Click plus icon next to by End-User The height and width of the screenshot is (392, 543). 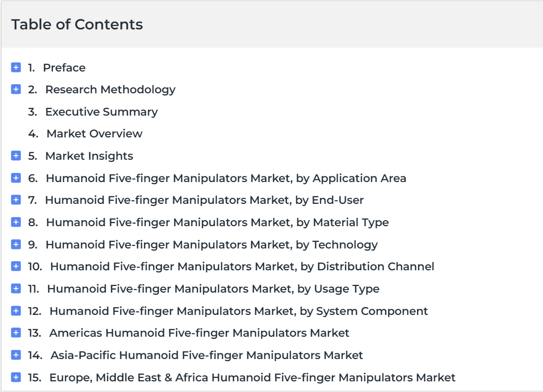pyautogui.click(x=16, y=200)
